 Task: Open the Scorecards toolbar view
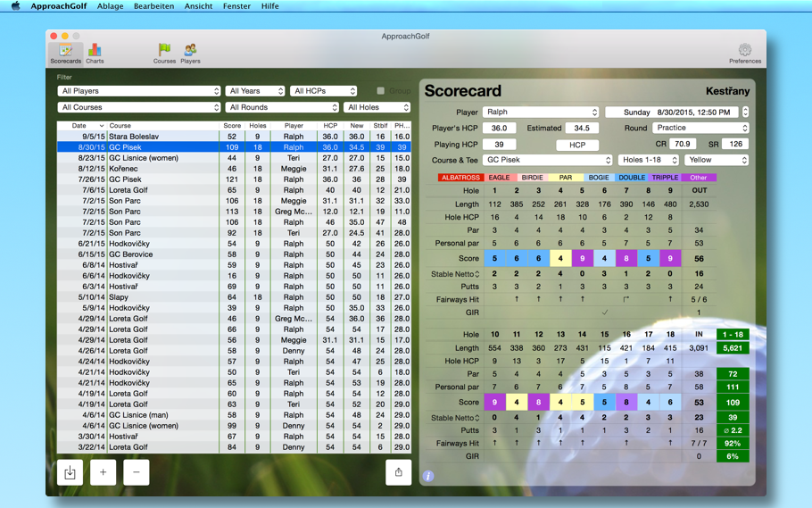coord(66,54)
